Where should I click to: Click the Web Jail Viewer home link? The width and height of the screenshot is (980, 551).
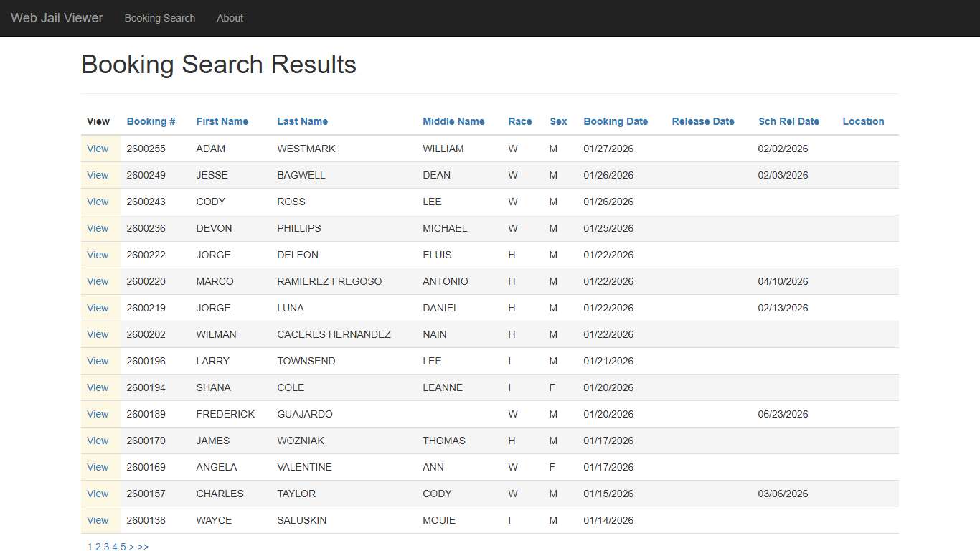point(57,18)
